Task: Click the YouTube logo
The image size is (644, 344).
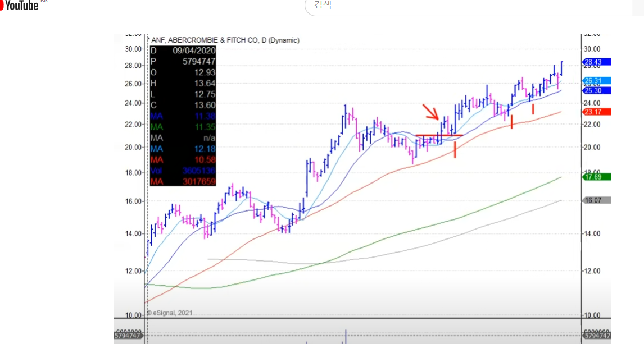Action: 19,5
